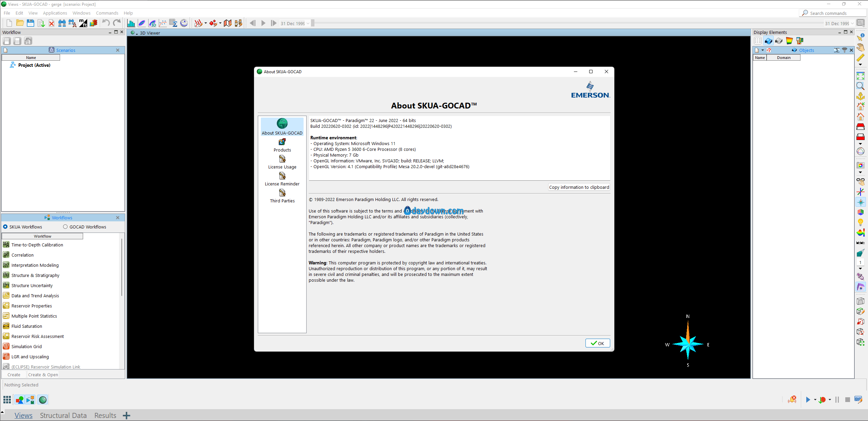Click the Undo arrow in toolbar
868x421 pixels.
106,23
